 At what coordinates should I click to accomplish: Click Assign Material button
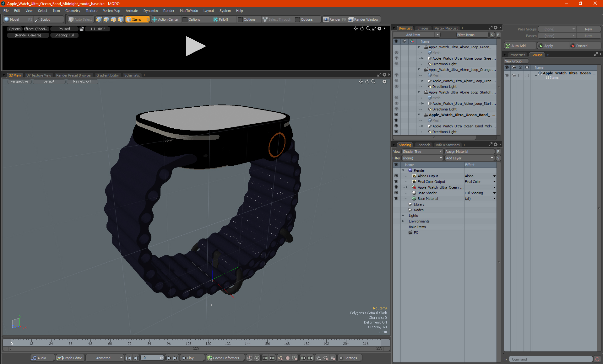pyautogui.click(x=470, y=152)
